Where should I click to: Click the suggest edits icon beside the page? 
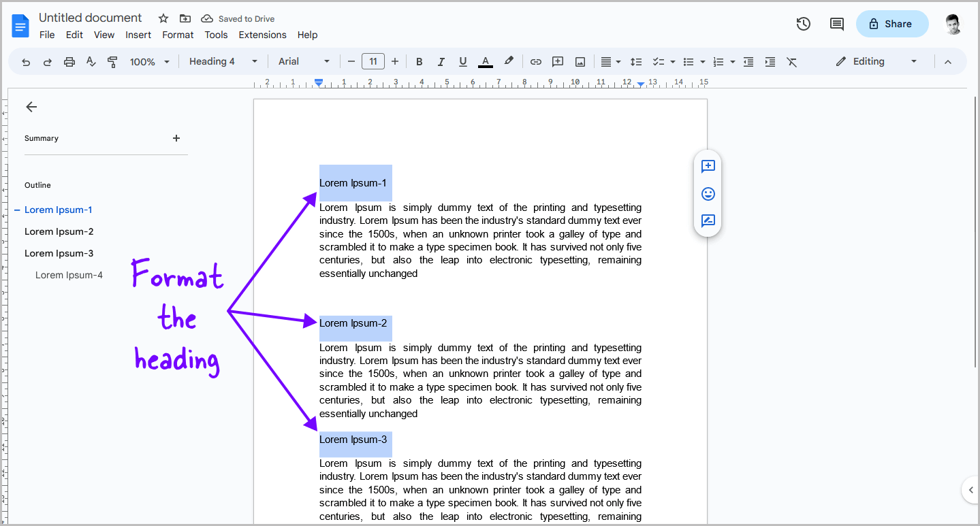pos(708,221)
